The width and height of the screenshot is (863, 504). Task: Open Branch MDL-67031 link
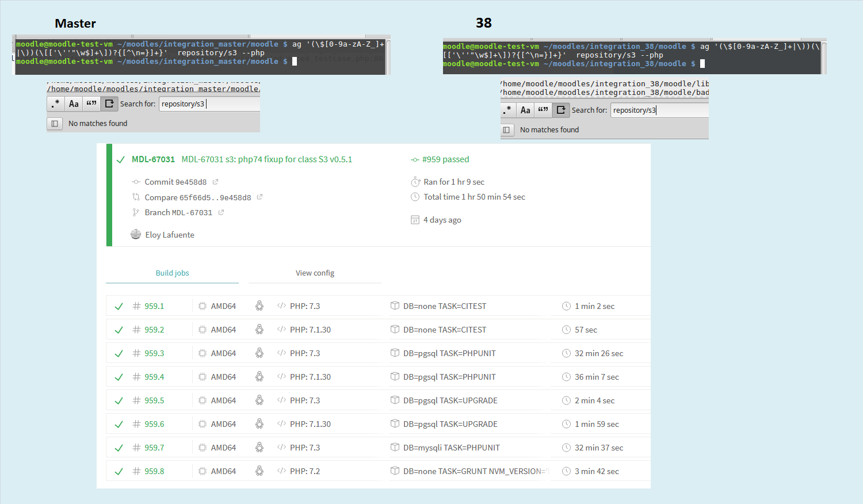coord(178,212)
